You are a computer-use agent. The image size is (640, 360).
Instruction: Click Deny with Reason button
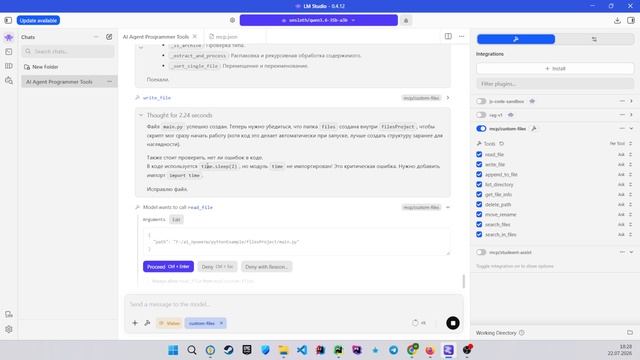pyautogui.click(x=267, y=267)
